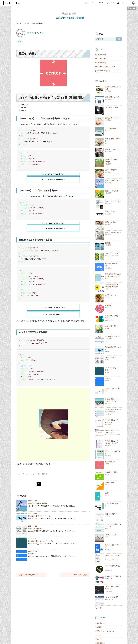This screenshot has width=138, height=644.
Task: Open the Web自習 blog title
Action: (69, 14)
